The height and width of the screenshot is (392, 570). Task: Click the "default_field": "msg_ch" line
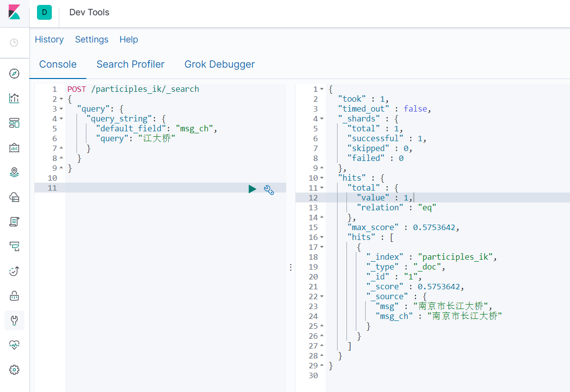(x=156, y=128)
